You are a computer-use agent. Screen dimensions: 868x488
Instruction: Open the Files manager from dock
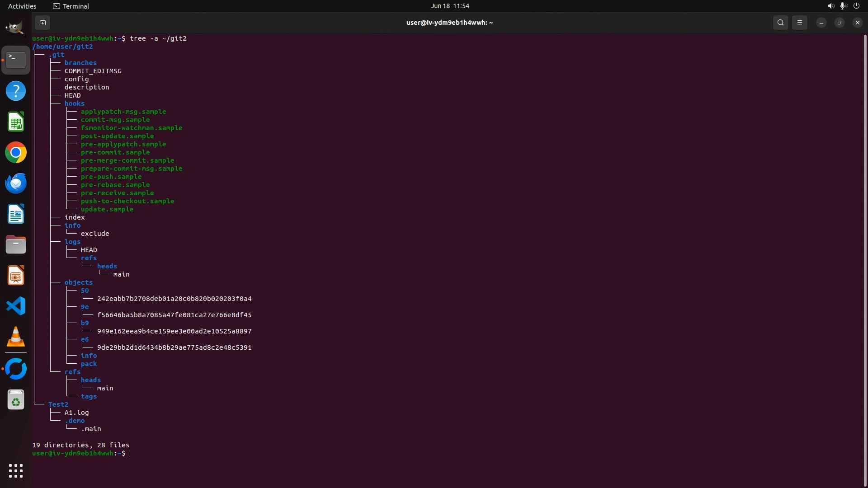click(x=16, y=245)
